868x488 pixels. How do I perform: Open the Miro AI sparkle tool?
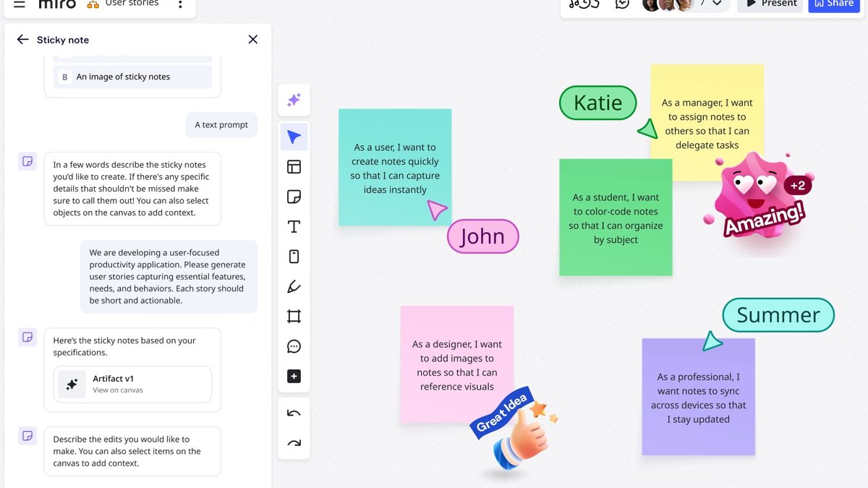coord(294,100)
